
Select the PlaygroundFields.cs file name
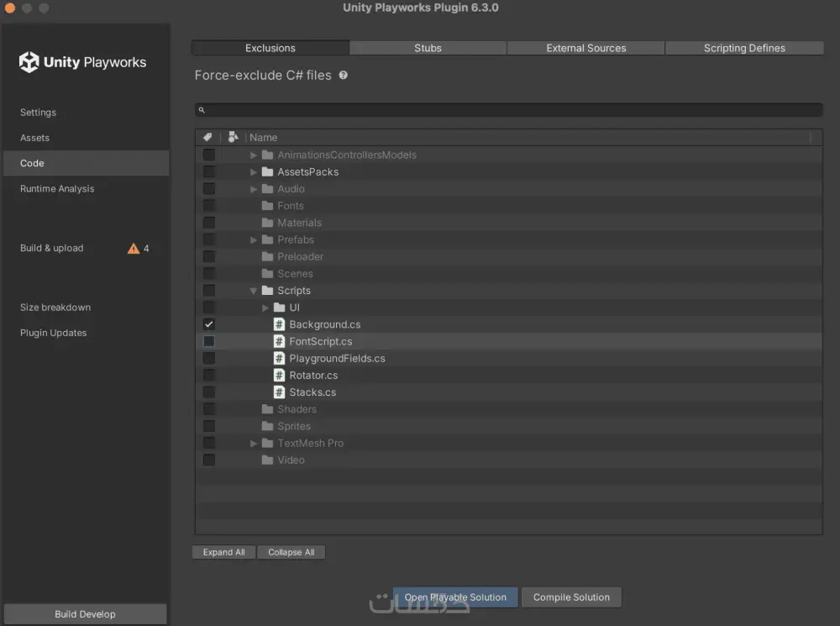[x=337, y=358]
